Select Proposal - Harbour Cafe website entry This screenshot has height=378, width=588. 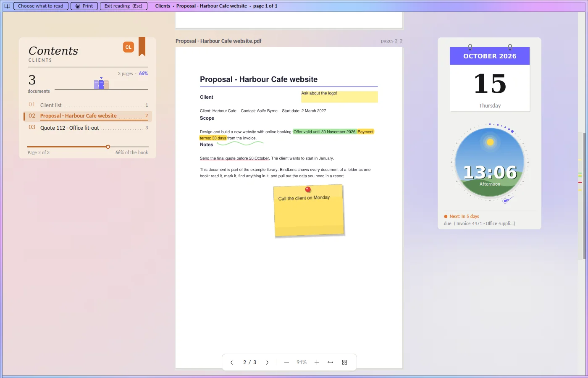coord(88,116)
